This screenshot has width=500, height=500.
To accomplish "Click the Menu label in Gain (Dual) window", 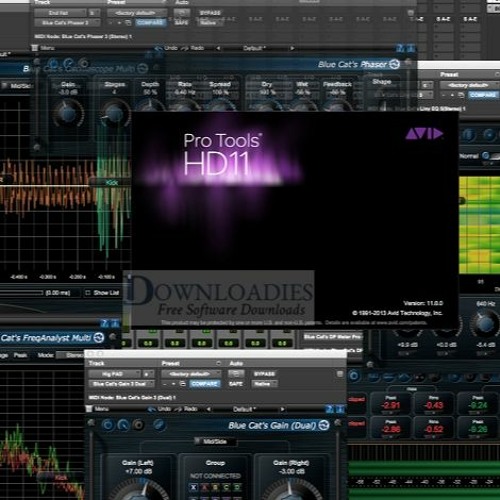I will point(102,409).
